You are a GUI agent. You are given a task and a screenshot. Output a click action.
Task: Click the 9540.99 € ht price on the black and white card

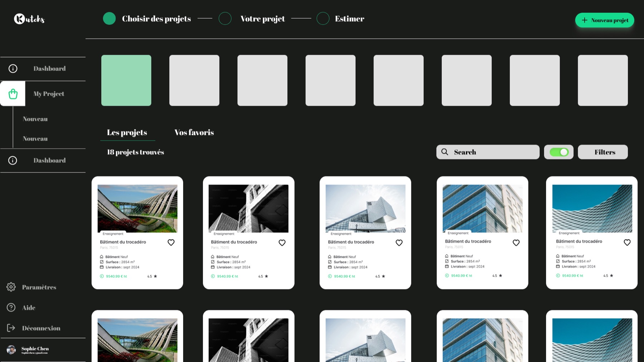coord(228,276)
